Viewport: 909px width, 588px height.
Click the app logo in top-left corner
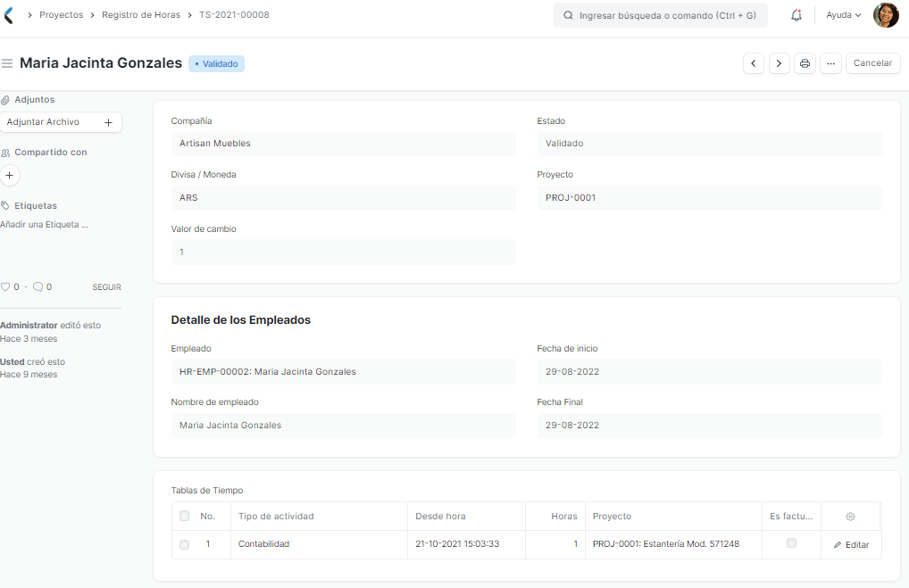pos(9,15)
